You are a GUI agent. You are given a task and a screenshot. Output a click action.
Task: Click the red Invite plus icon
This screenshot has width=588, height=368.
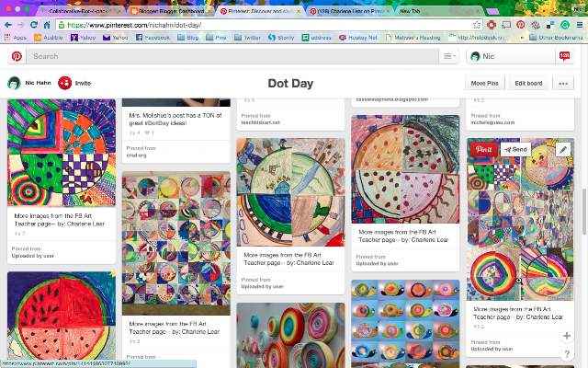click(64, 83)
